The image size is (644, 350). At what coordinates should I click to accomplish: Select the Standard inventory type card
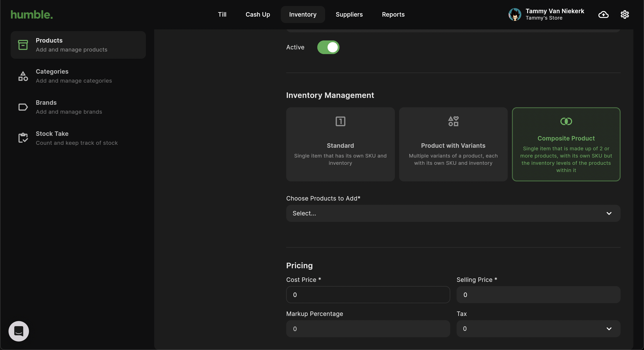[x=340, y=144]
